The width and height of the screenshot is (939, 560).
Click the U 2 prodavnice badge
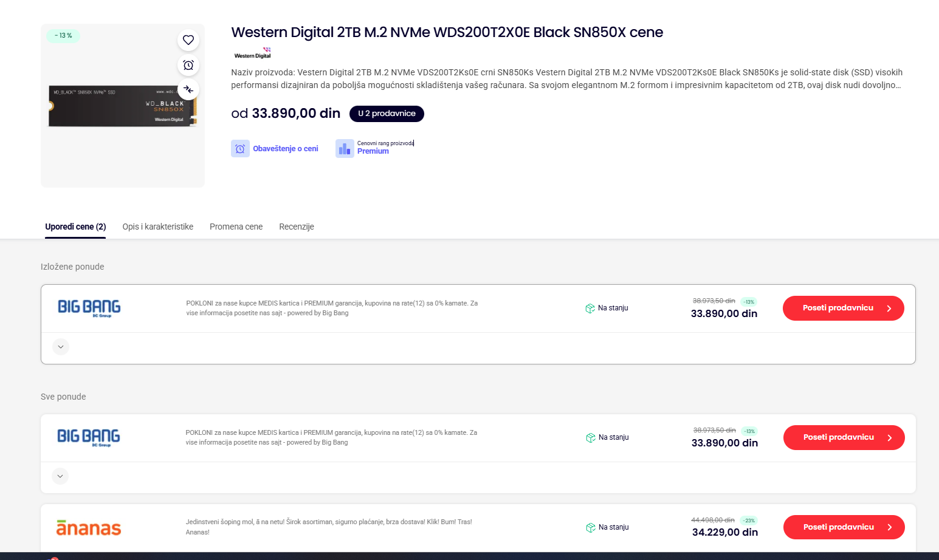click(x=387, y=114)
